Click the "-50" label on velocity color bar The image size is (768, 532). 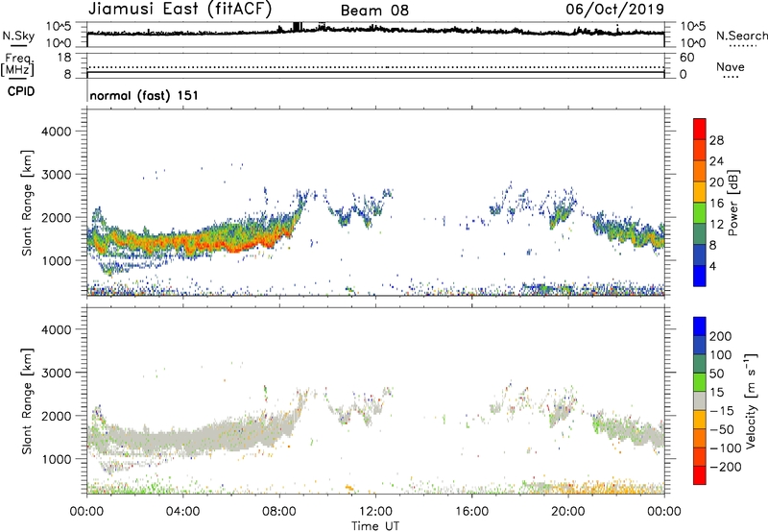722,430
